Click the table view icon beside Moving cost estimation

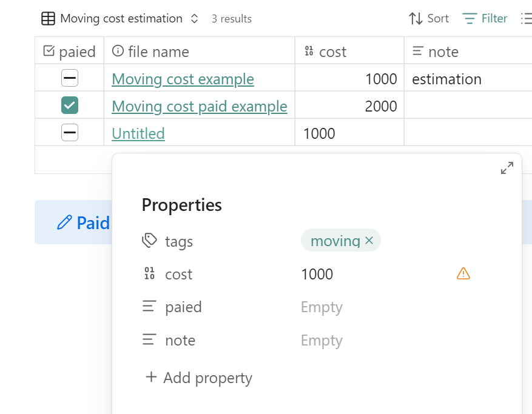tap(48, 19)
